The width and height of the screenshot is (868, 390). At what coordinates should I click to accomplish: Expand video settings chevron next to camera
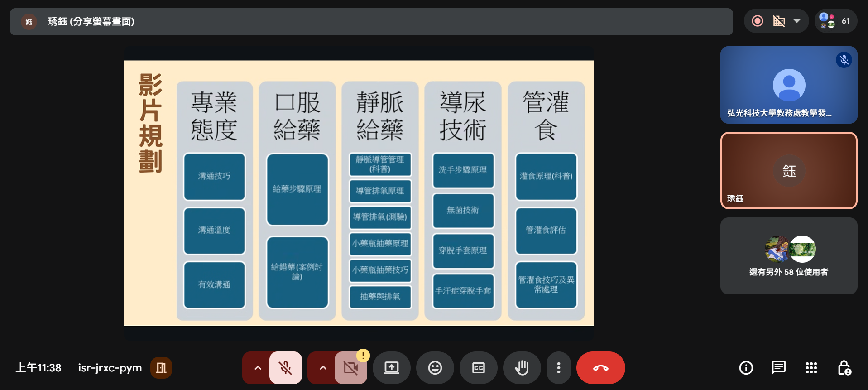click(x=322, y=368)
